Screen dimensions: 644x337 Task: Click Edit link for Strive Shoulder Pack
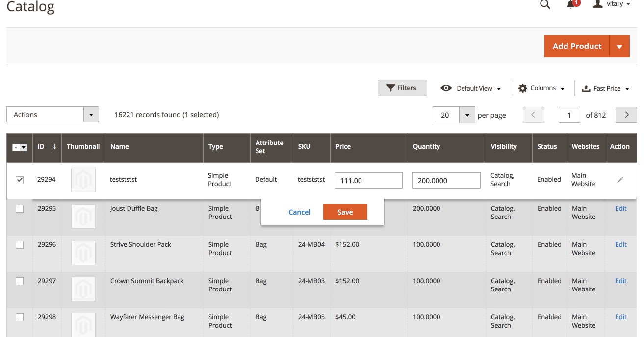(620, 244)
